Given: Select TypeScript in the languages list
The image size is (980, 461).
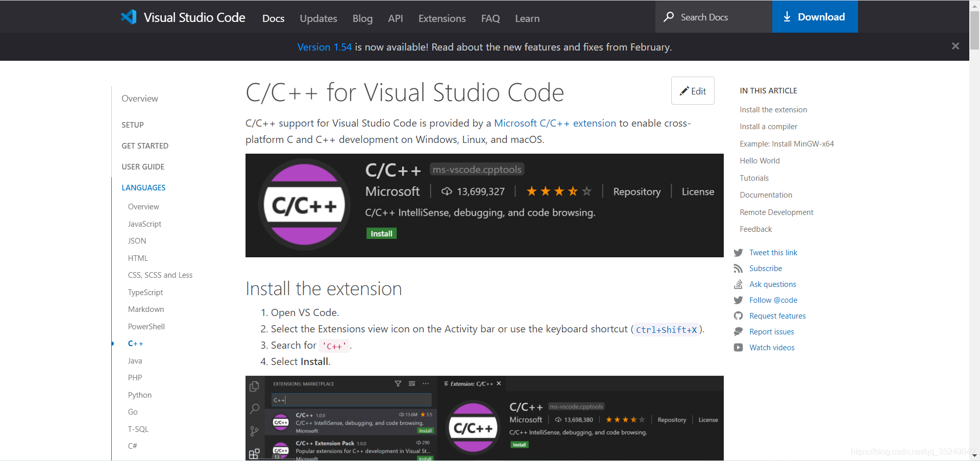Looking at the screenshot, I should (x=145, y=292).
